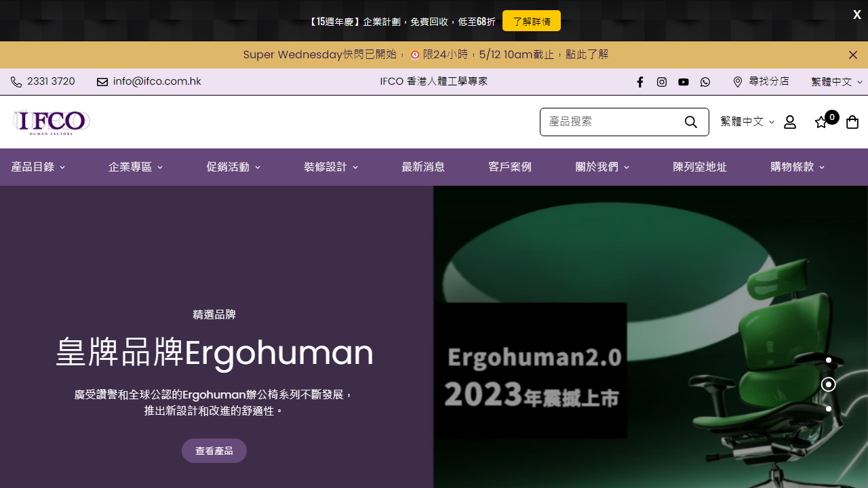Expand the 促銷活動 menu
The height and width of the screenshot is (488, 868).
click(233, 167)
